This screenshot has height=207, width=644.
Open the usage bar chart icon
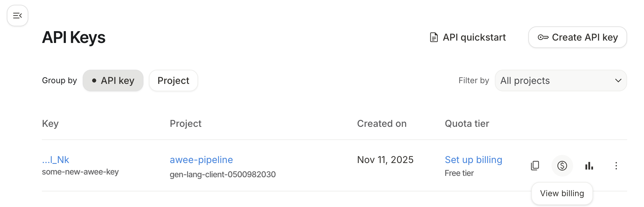point(589,166)
